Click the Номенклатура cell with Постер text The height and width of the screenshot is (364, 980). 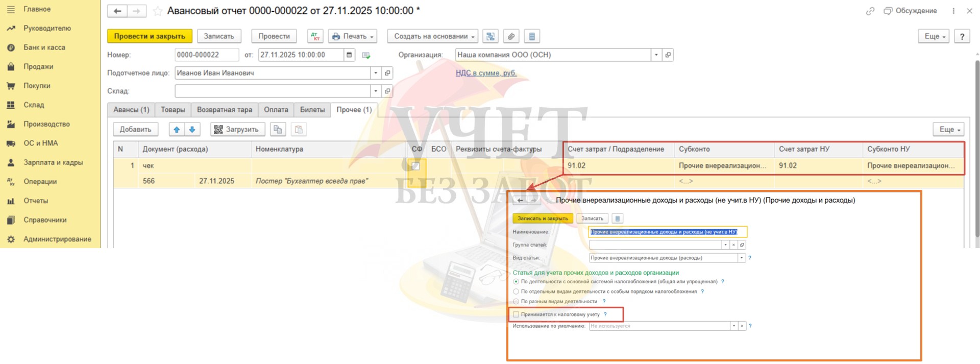click(329, 181)
